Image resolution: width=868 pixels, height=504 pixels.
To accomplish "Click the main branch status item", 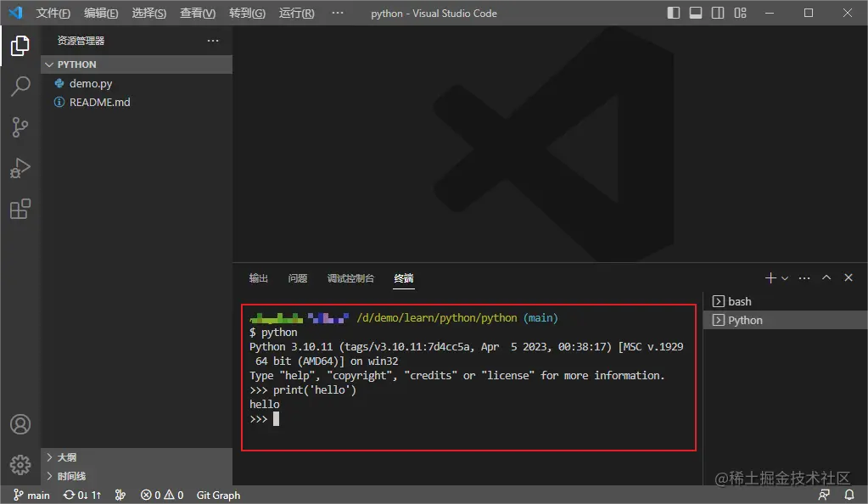I will [x=31, y=496].
